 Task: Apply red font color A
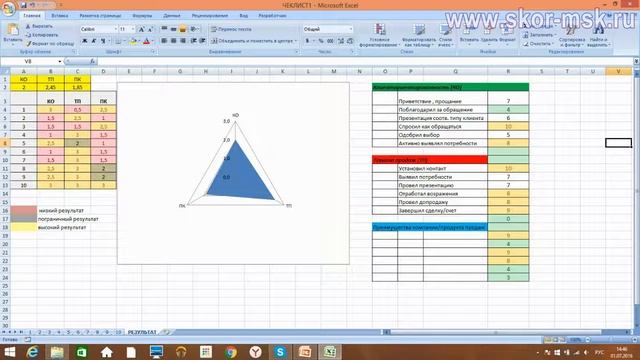(146, 41)
